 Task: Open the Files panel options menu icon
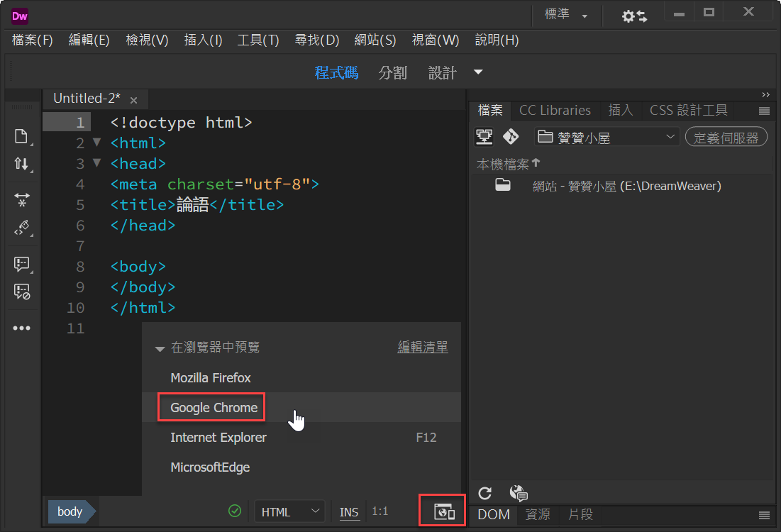point(764,111)
